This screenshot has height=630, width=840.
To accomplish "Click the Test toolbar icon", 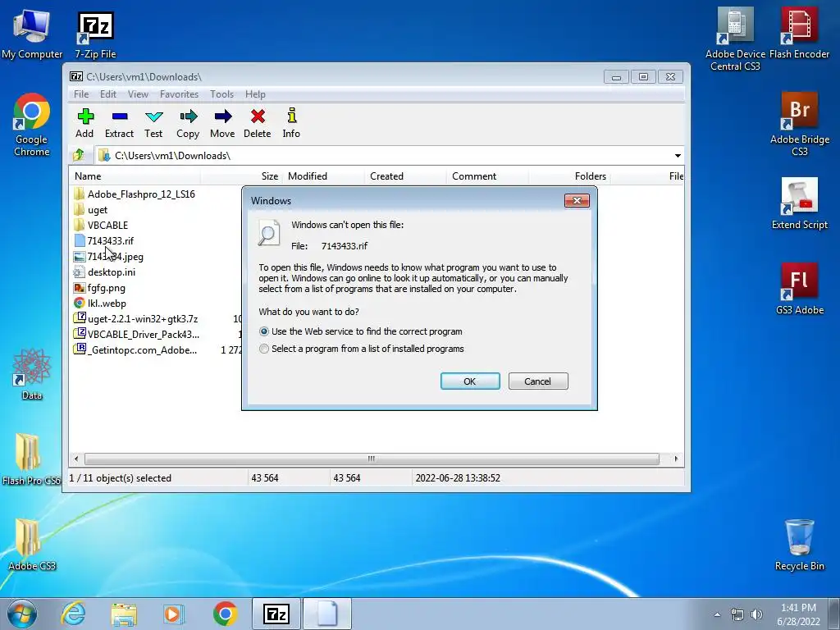I will 153,123.
